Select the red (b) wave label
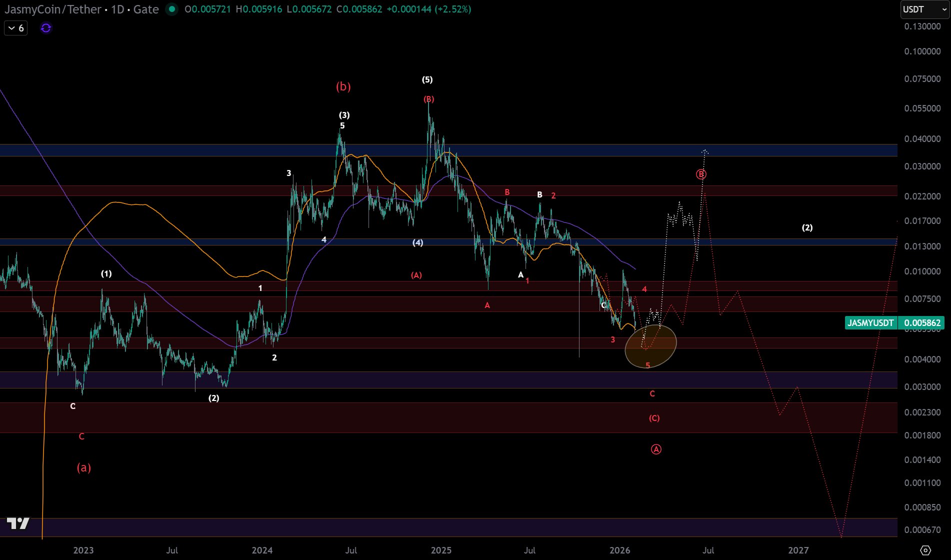Viewport: 951px width, 560px height. click(343, 86)
